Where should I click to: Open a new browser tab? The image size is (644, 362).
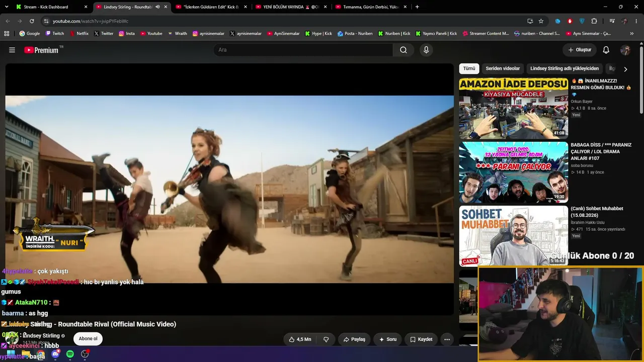point(417,7)
